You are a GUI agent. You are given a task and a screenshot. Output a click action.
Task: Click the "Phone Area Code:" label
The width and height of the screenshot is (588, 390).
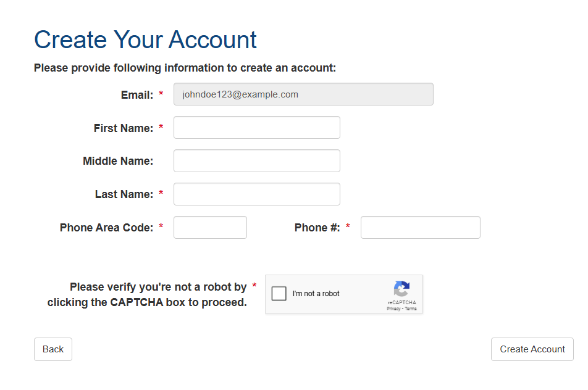click(x=106, y=228)
